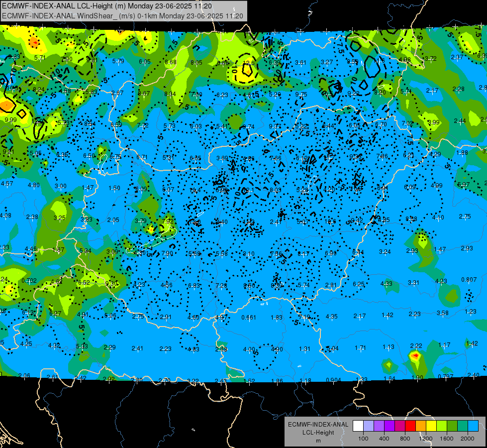Click the wind shear value "7.28"
This screenshot has height=448, width=487.
(221, 285)
